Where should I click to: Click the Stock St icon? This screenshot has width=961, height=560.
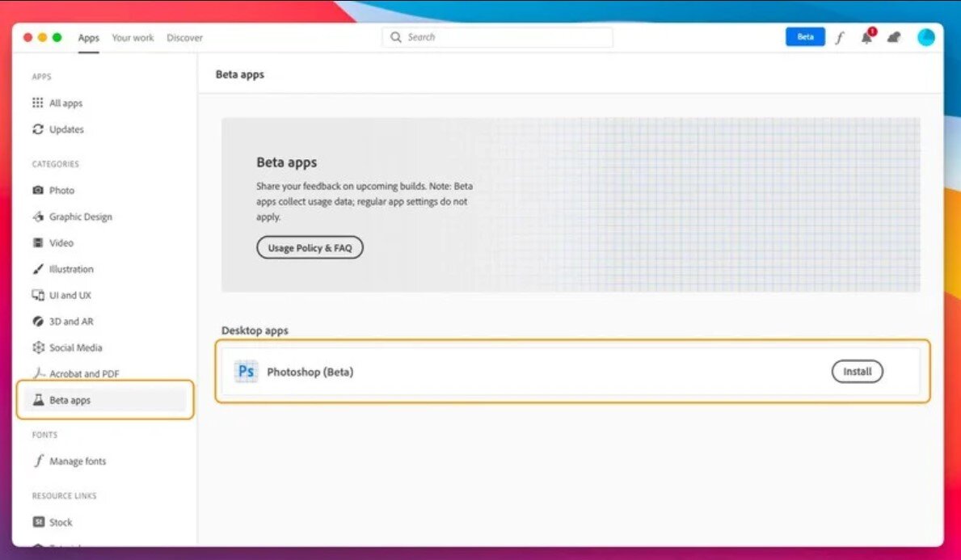[x=38, y=522]
